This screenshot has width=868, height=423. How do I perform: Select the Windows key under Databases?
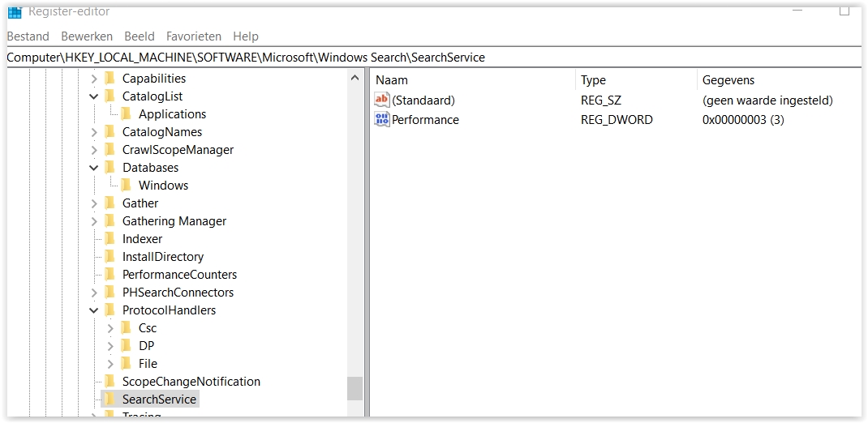point(163,185)
